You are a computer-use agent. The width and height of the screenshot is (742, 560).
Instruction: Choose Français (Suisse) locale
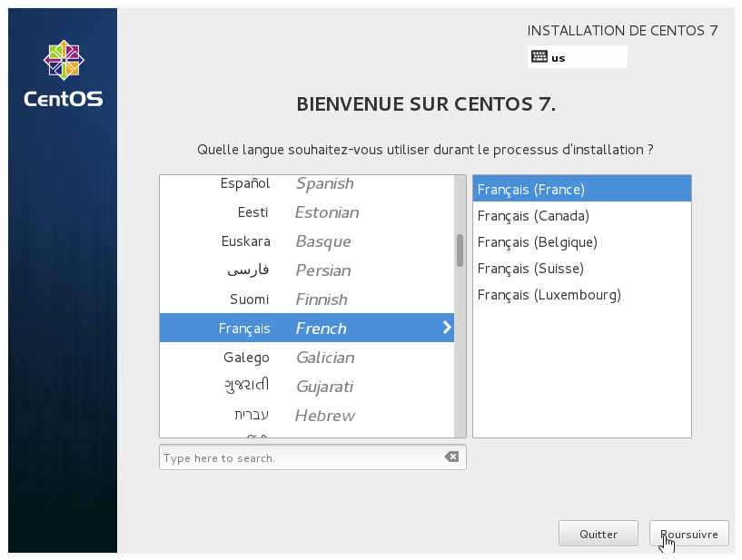tap(582, 269)
